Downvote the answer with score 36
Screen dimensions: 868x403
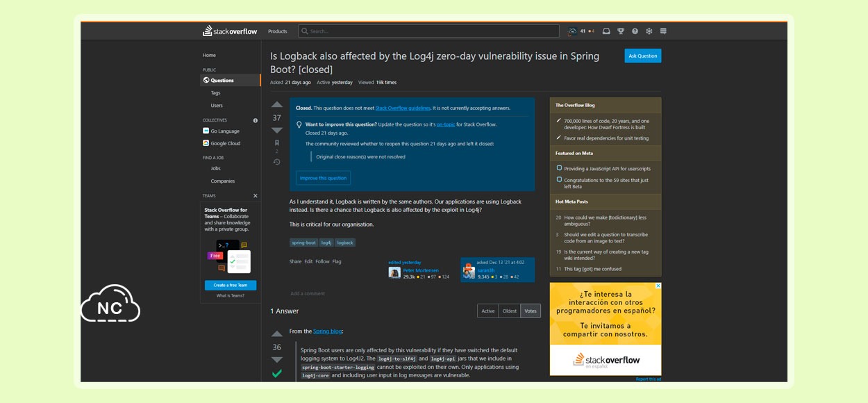point(276,359)
